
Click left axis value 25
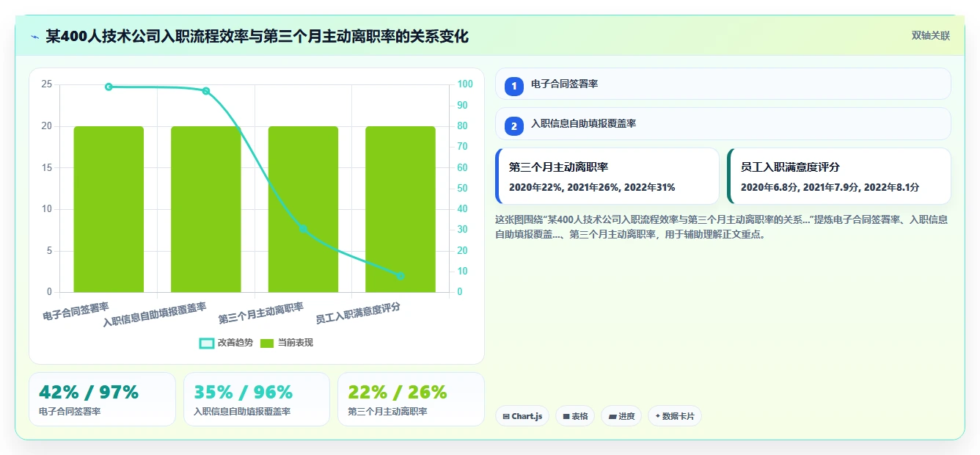pyautogui.click(x=47, y=84)
